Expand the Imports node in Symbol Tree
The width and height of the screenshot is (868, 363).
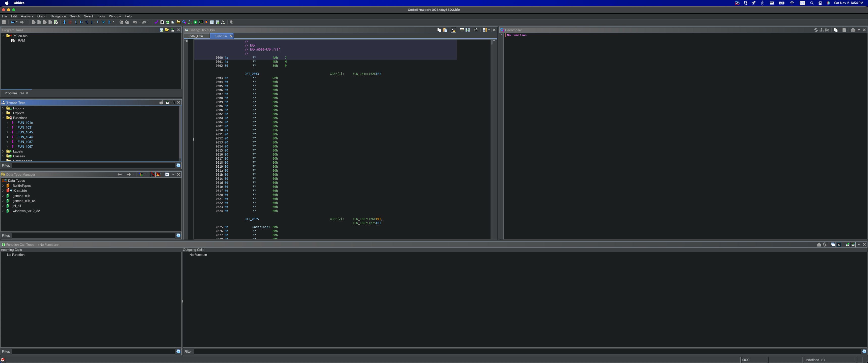click(x=3, y=108)
